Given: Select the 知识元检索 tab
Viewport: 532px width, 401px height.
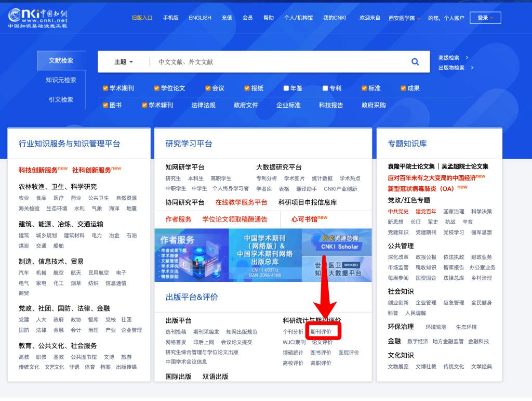Looking at the screenshot, I should (61, 80).
